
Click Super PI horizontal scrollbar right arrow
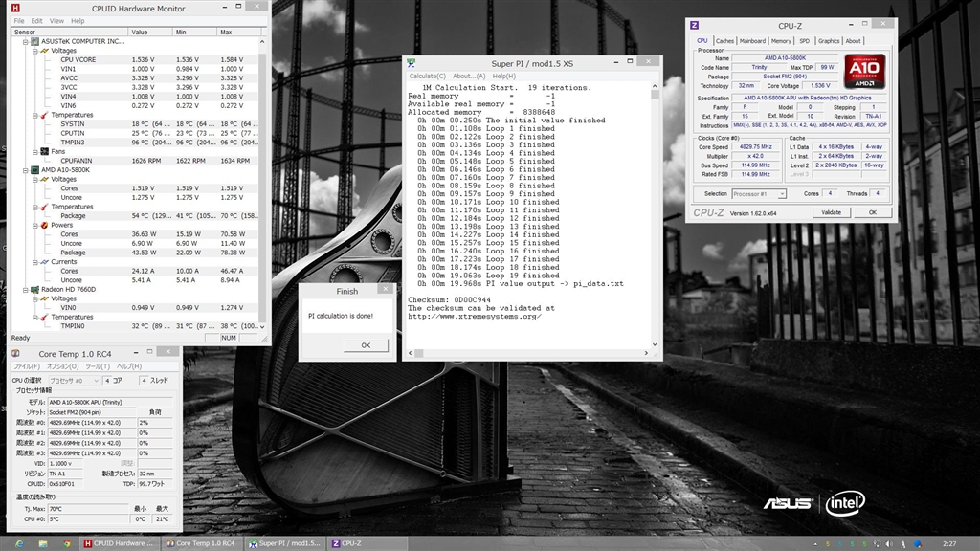pyautogui.click(x=646, y=353)
